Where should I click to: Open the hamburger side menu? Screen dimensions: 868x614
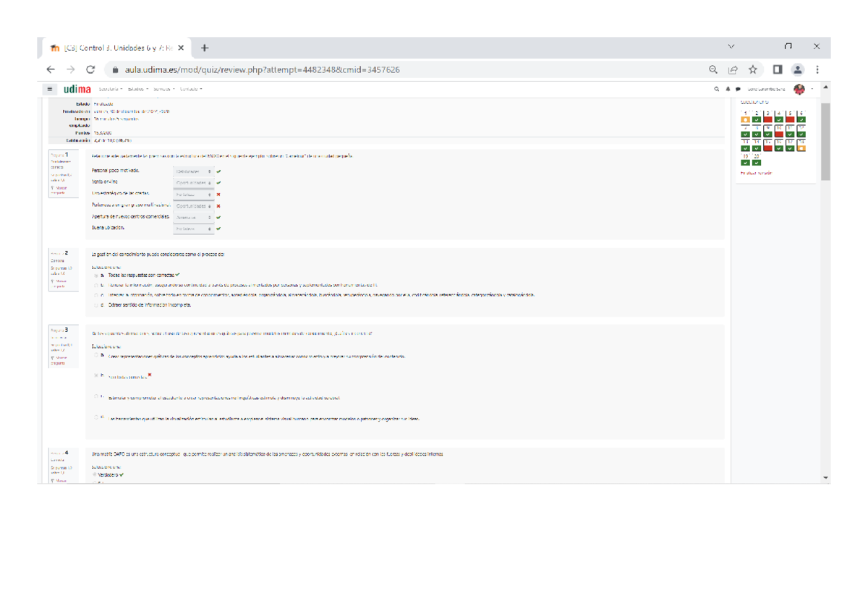49,90
